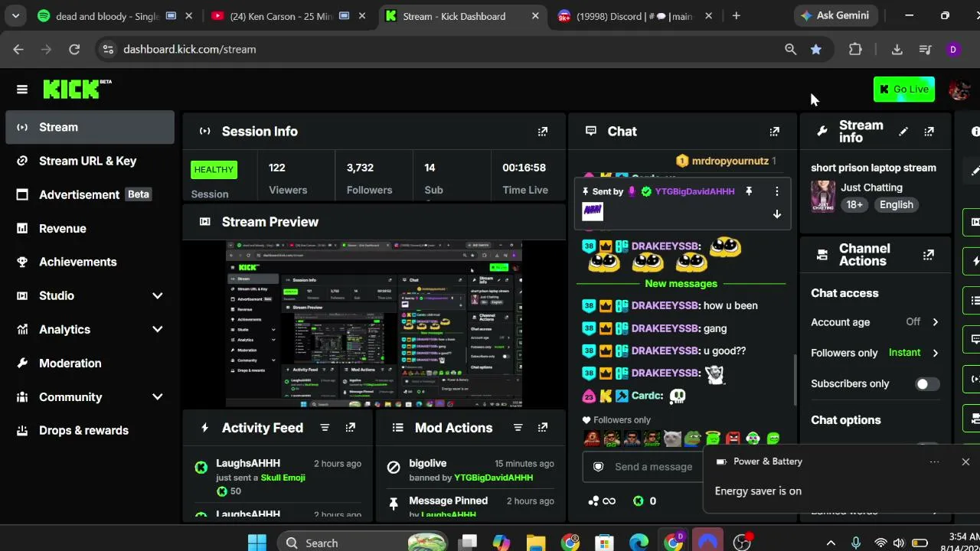Image resolution: width=980 pixels, height=551 pixels.
Task: Filter the Activity Feed
Action: pyautogui.click(x=325, y=428)
